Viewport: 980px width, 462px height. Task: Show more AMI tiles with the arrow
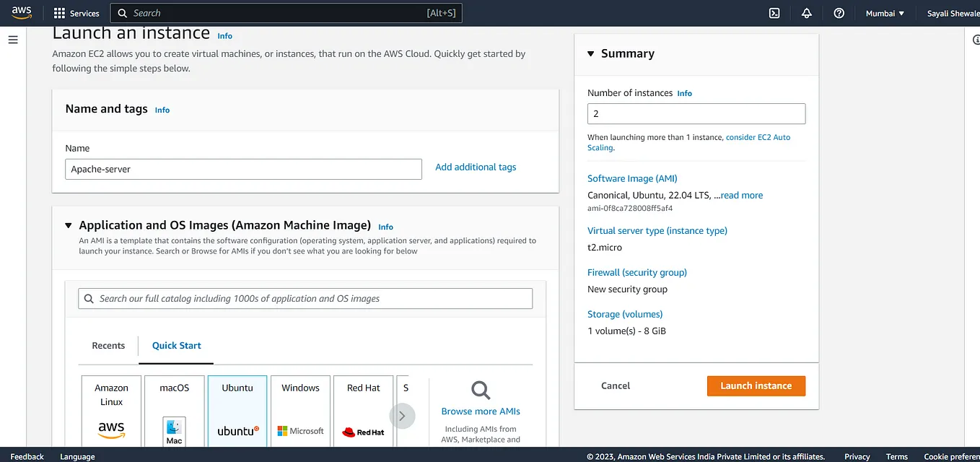click(403, 416)
